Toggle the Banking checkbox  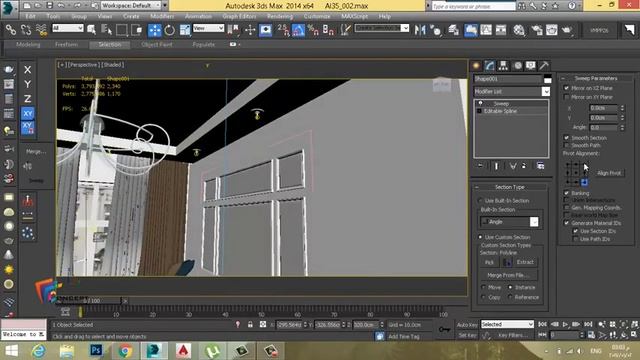click(x=567, y=193)
